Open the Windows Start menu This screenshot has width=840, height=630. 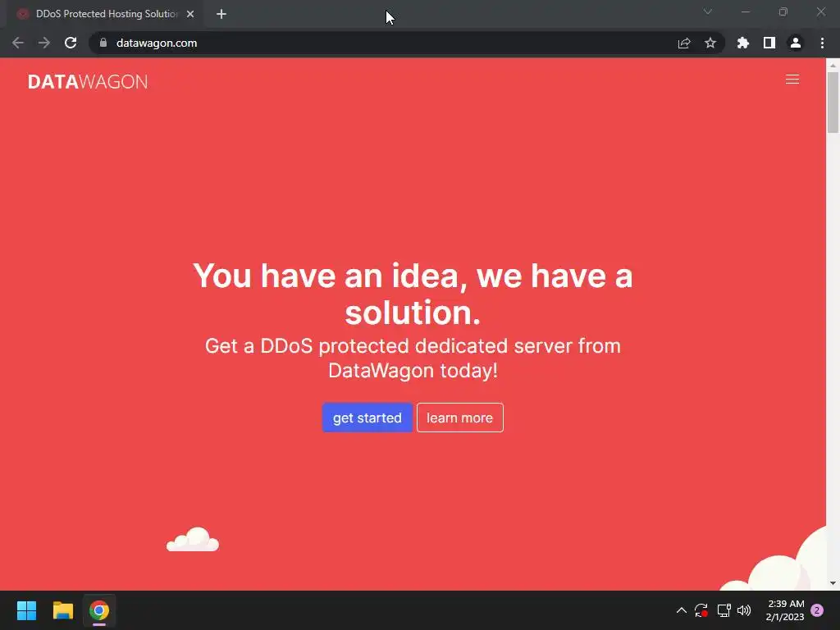pos(26,610)
